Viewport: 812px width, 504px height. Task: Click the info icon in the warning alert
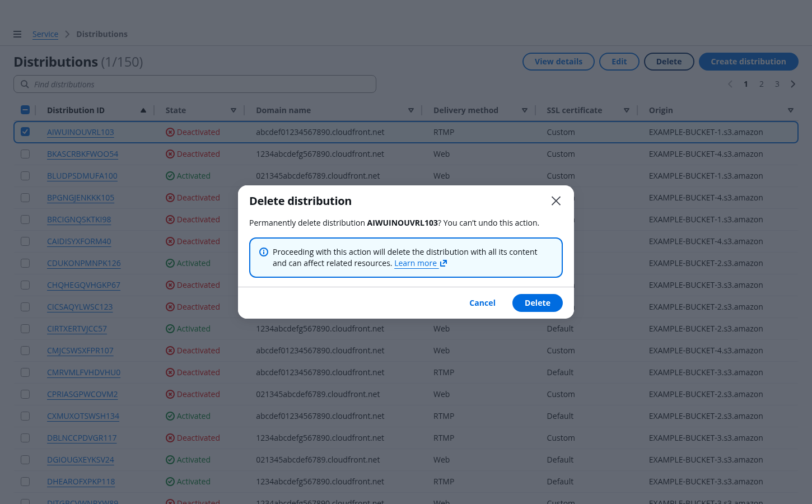264,252
